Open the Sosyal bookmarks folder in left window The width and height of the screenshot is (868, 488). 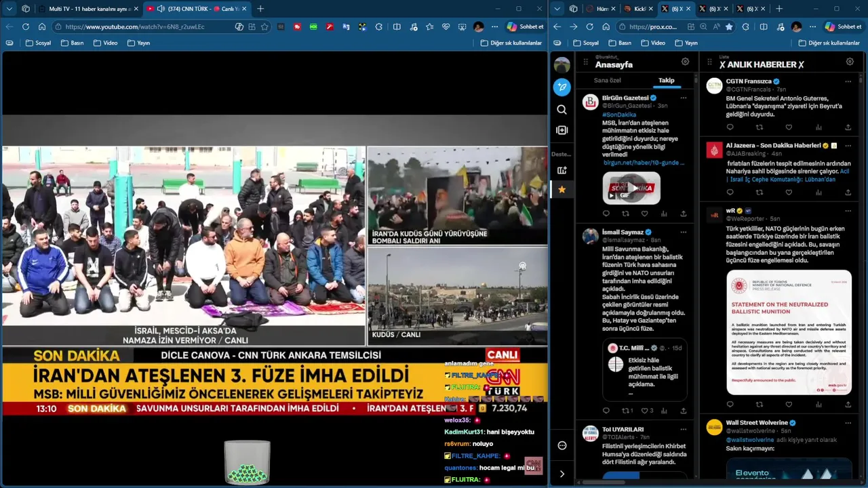[38, 43]
